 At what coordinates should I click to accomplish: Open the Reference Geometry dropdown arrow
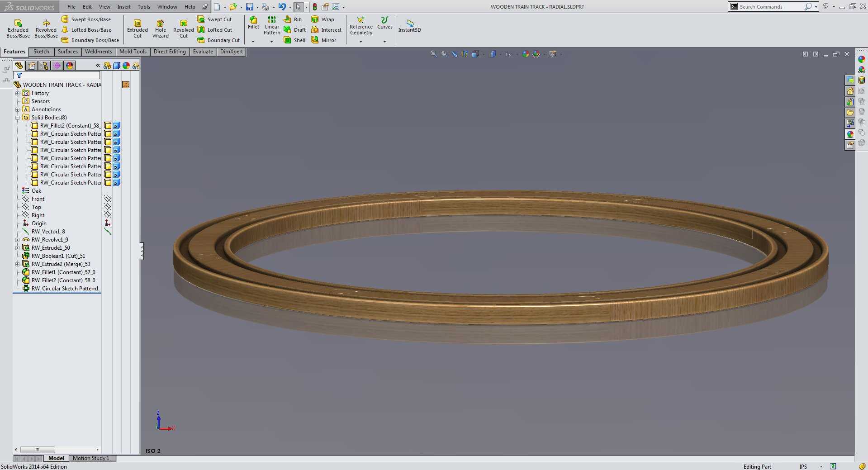(361, 42)
